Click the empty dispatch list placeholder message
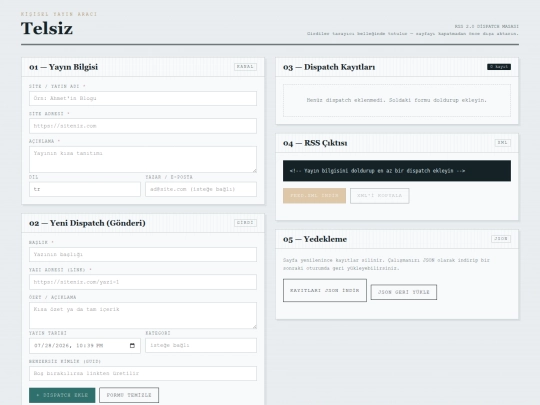This screenshot has width=540, height=405. (397, 100)
